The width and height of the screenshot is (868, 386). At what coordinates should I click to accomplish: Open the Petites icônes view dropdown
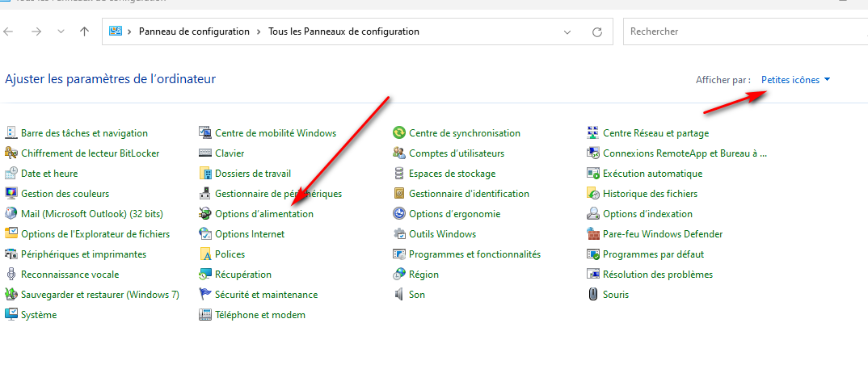point(795,80)
